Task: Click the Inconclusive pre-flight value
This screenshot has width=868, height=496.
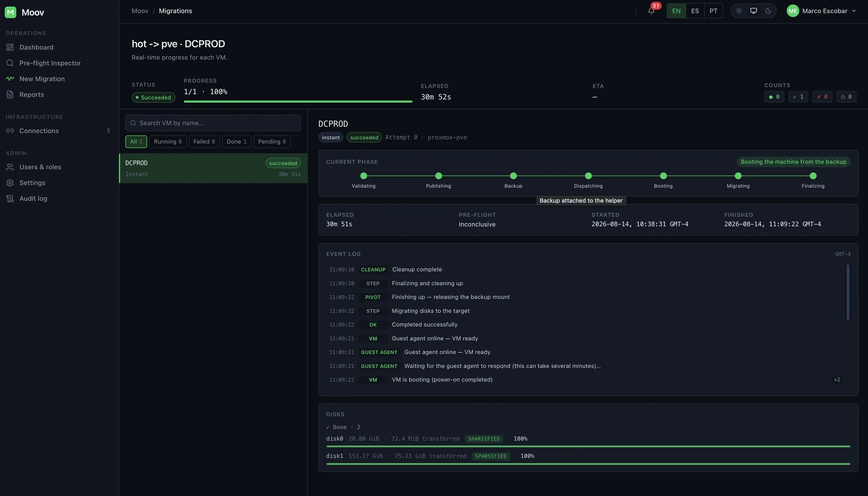Action: tap(477, 224)
